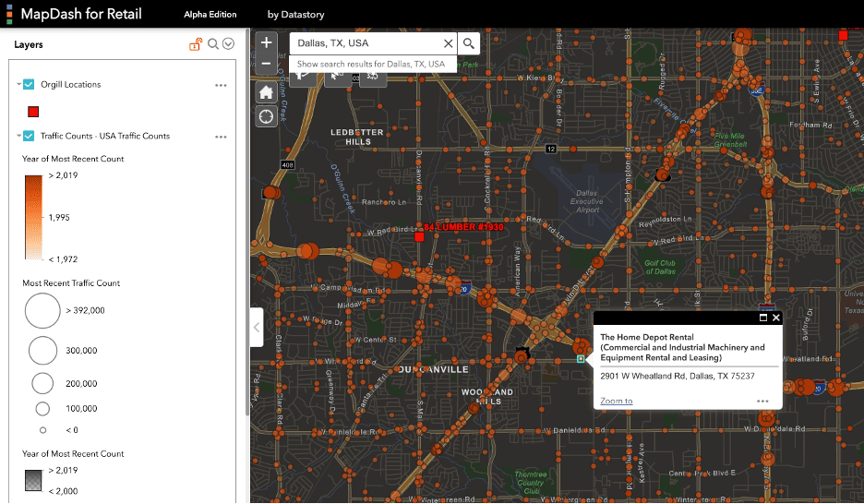Viewport: 864px width, 504px height.
Task: Collapse the side panel with arrow handle
Action: (x=257, y=327)
